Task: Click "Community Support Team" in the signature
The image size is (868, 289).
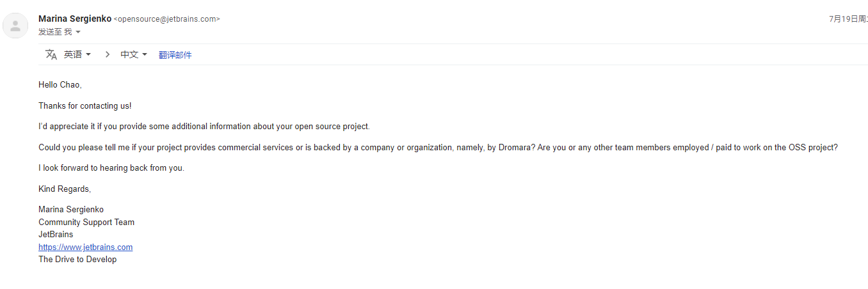Action: coord(86,223)
